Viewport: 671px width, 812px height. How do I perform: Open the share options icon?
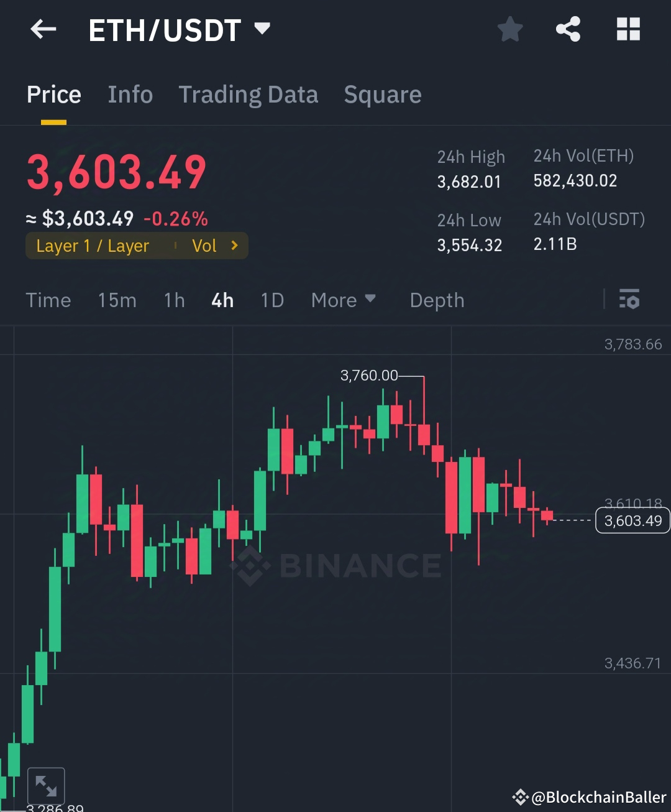(568, 29)
